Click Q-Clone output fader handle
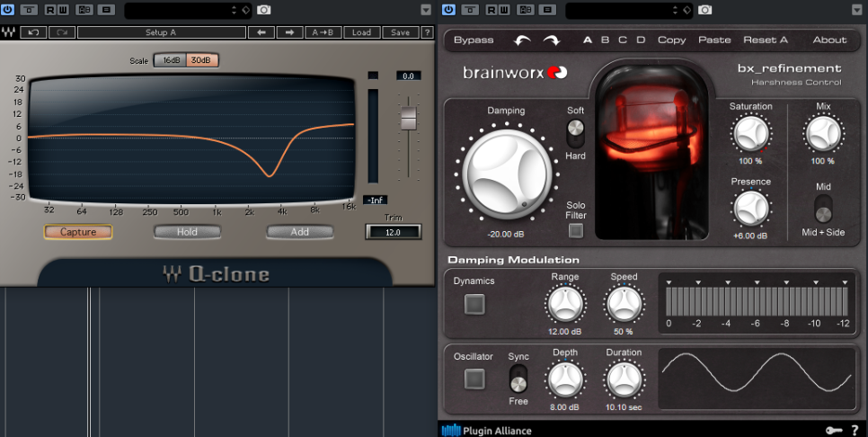The image size is (868, 437). click(409, 118)
